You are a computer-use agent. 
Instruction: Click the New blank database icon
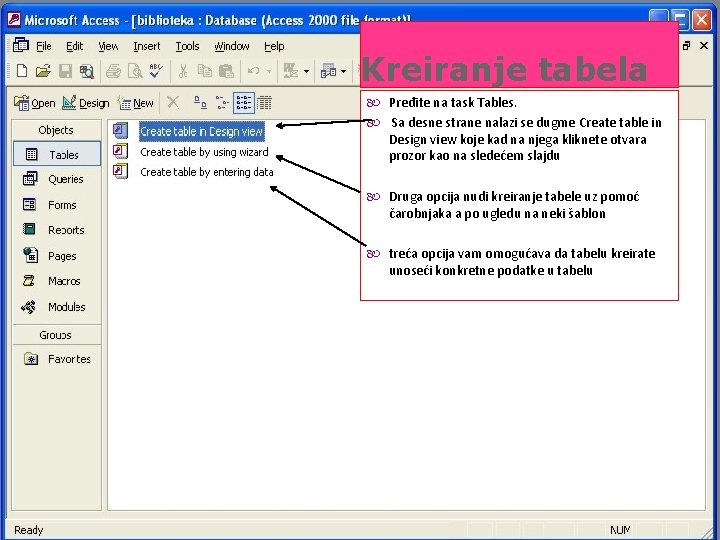pyautogui.click(x=22, y=71)
